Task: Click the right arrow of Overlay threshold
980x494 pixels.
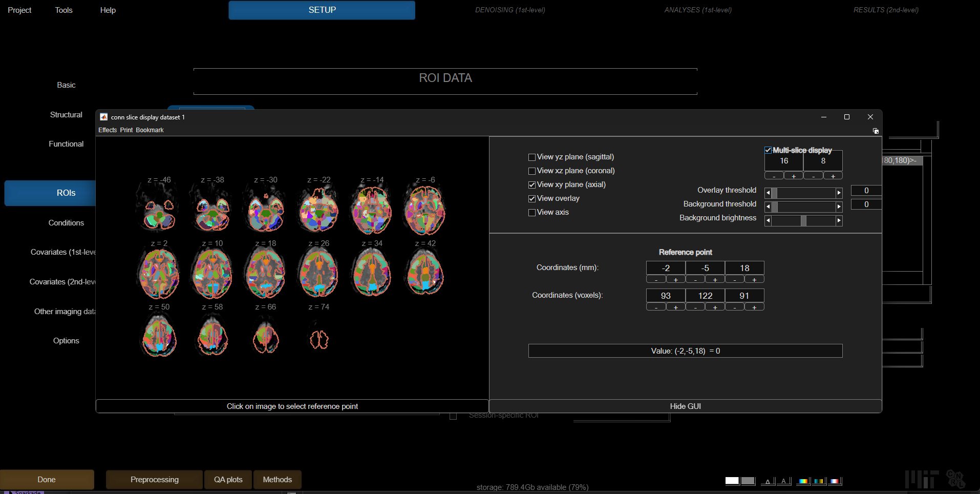Action: 839,193
